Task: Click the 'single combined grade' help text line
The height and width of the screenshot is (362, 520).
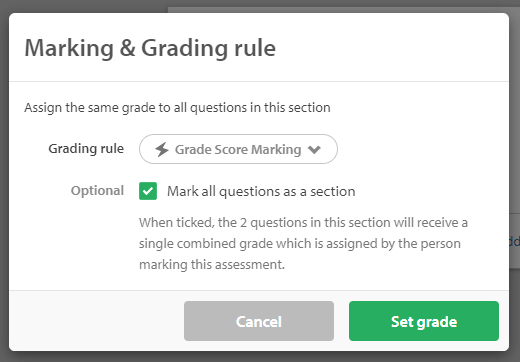Action: [300, 243]
